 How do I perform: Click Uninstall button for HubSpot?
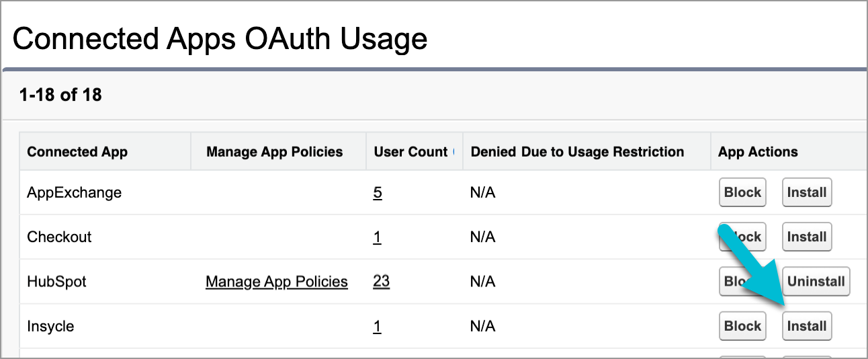click(x=816, y=282)
